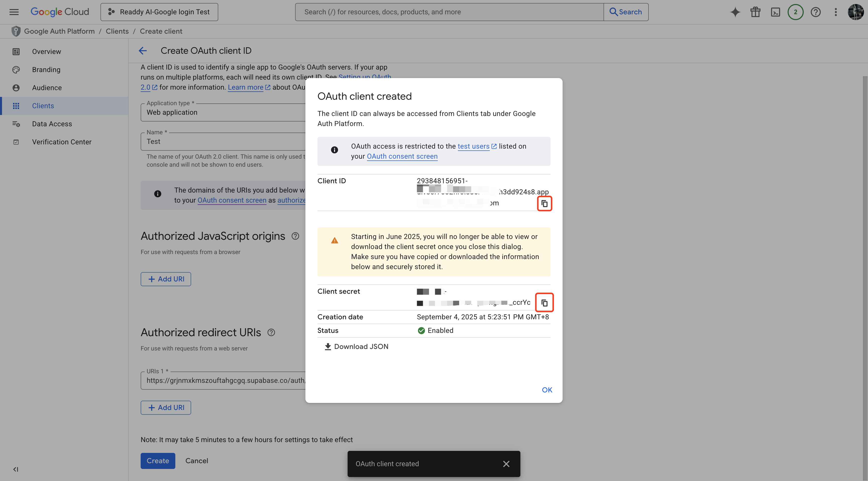Copy the Client ID to clipboard
Image resolution: width=868 pixels, height=481 pixels.
coord(544,203)
